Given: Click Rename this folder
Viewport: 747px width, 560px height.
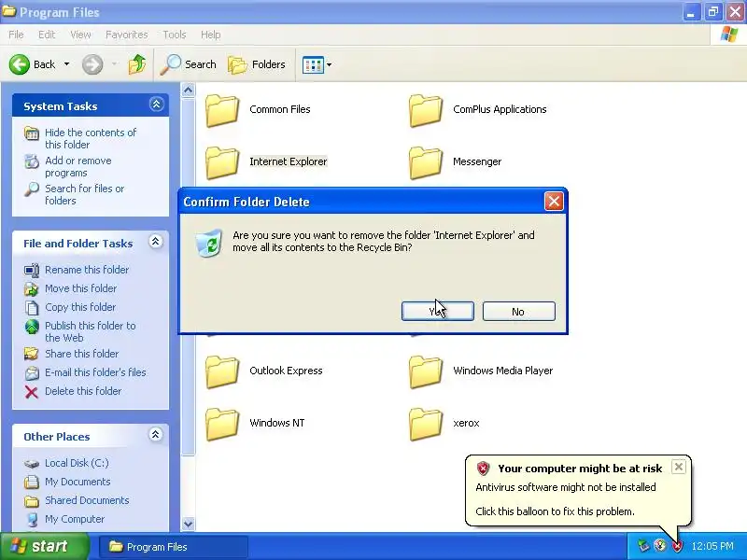Looking at the screenshot, I should pos(87,270).
